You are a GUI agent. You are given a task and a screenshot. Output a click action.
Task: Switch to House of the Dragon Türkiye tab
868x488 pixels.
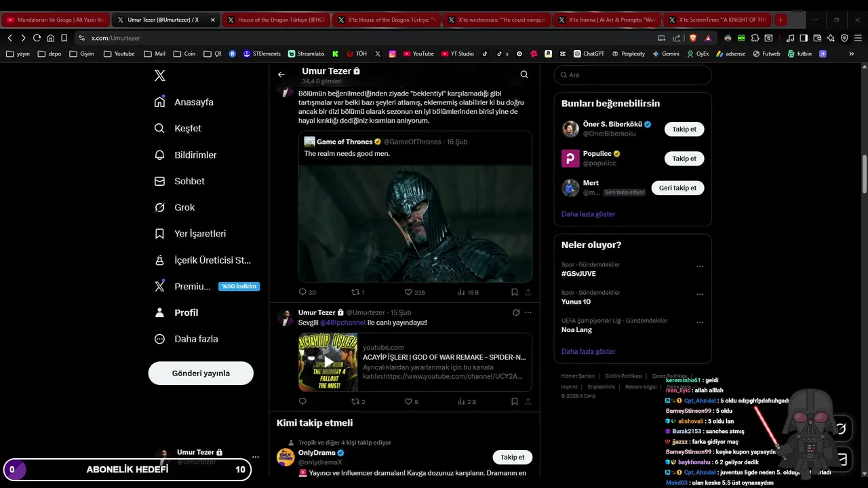[277, 20]
